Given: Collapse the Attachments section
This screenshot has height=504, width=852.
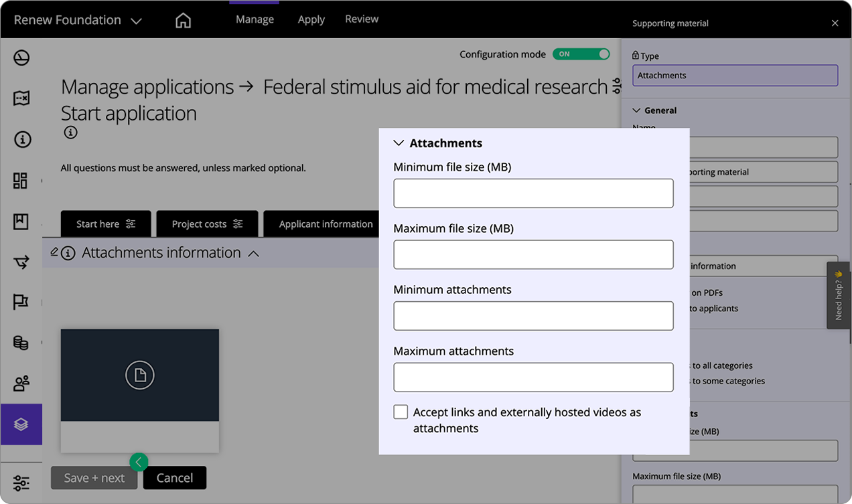Looking at the screenshot, I should [399, 143].
